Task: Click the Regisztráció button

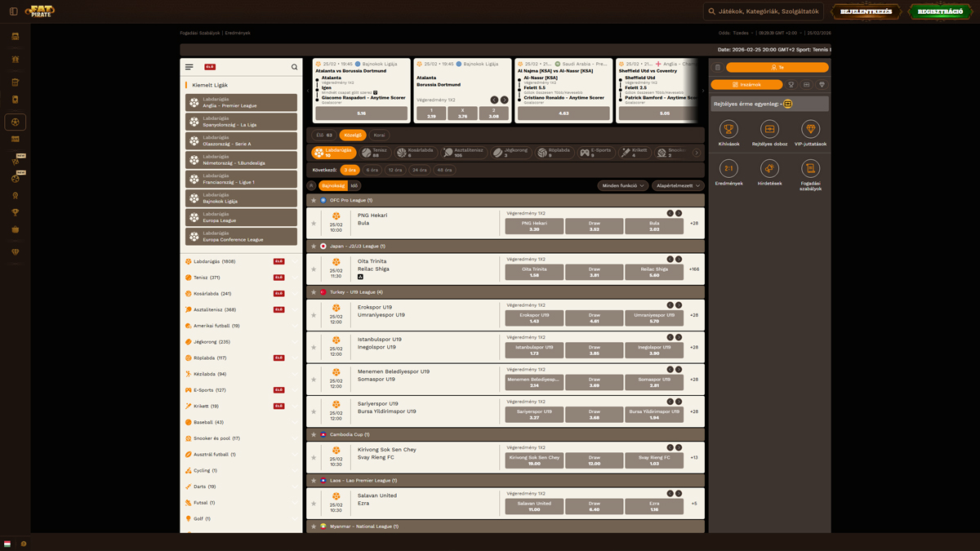Action: (x=940, y=11)
